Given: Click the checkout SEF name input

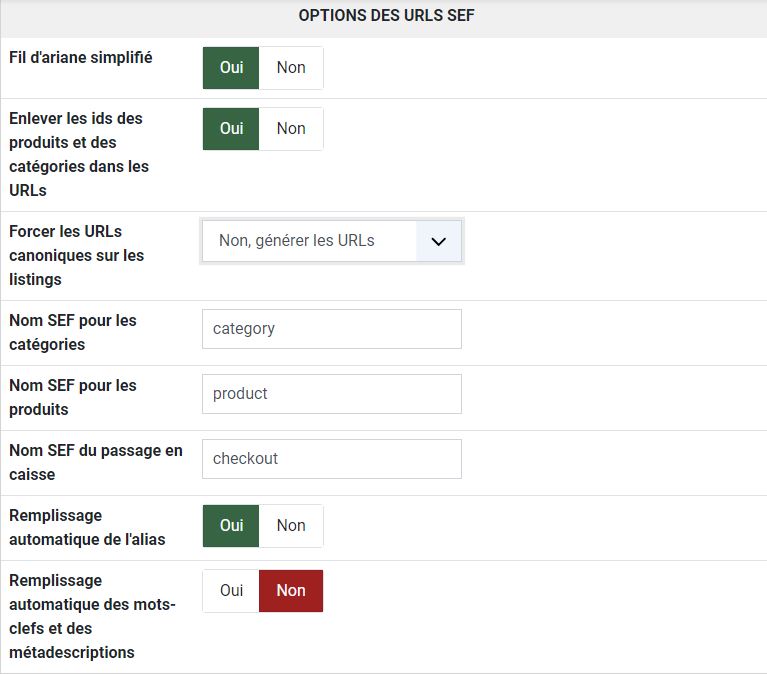Looking at the screenshot, I should [x=331, y=459].
